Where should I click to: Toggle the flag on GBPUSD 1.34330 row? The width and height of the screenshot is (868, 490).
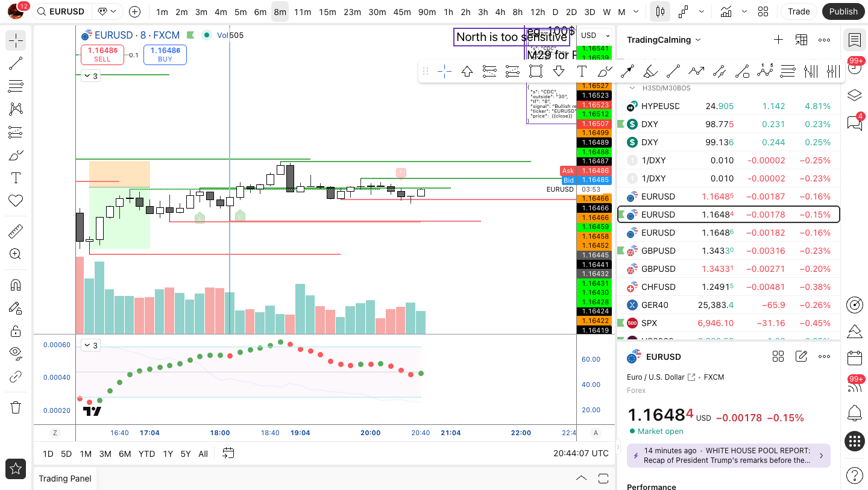(x=621, y=251)
